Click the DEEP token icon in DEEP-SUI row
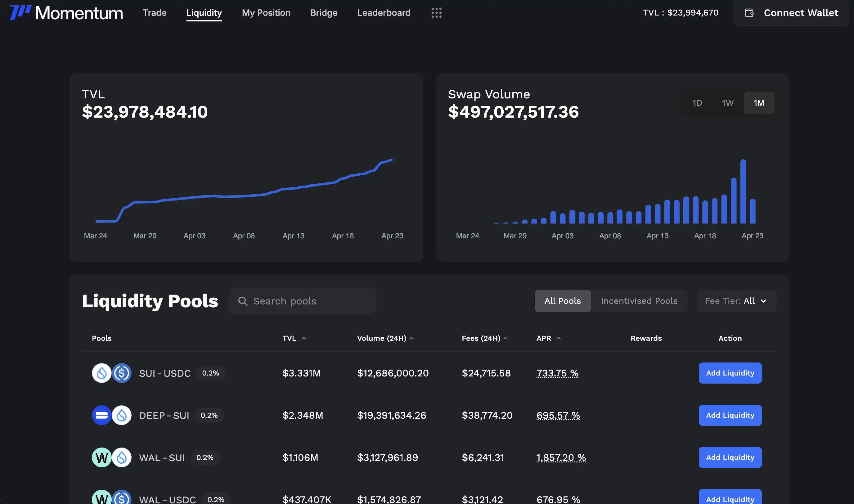854x504 pixels. pos(101,415)
